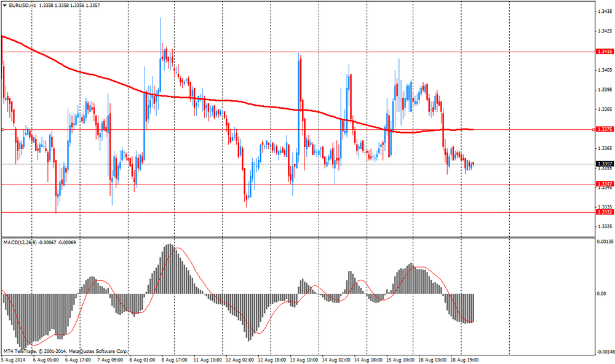This screenshot has height=364, width=615.
Task: Click the 1.3435 price scale value
Action: [x=605, y=11]
